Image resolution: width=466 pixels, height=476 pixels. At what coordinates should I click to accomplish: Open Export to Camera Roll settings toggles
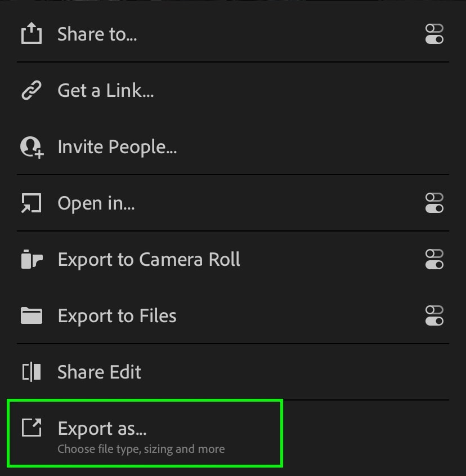pos(434,259)
